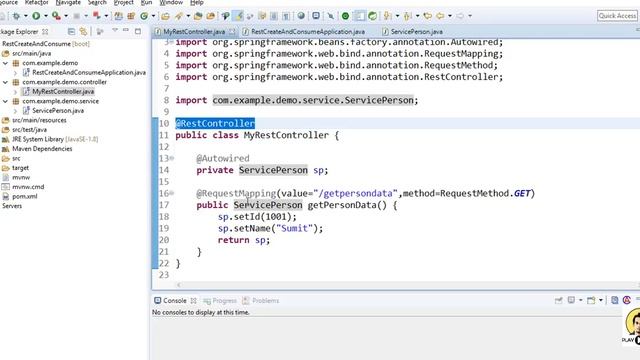The width and height of the screenshot is (640, 360).
Task: Select the target folder in tree
Action: [20, 168]
